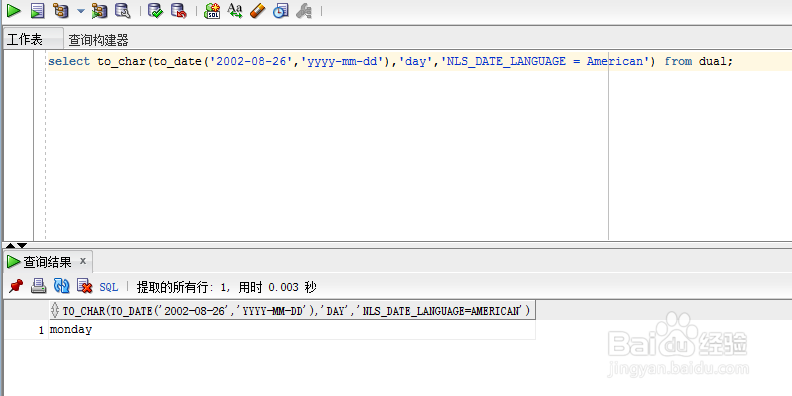Collapse the editor pane using the up arrow

10,245
